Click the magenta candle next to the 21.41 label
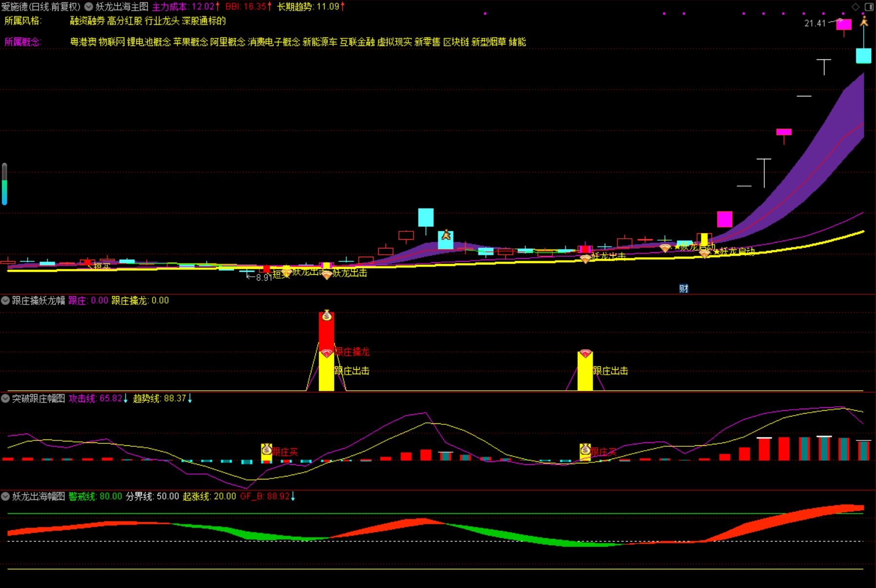The height and width of the screenshot is (588, 876). pos(844,24)
